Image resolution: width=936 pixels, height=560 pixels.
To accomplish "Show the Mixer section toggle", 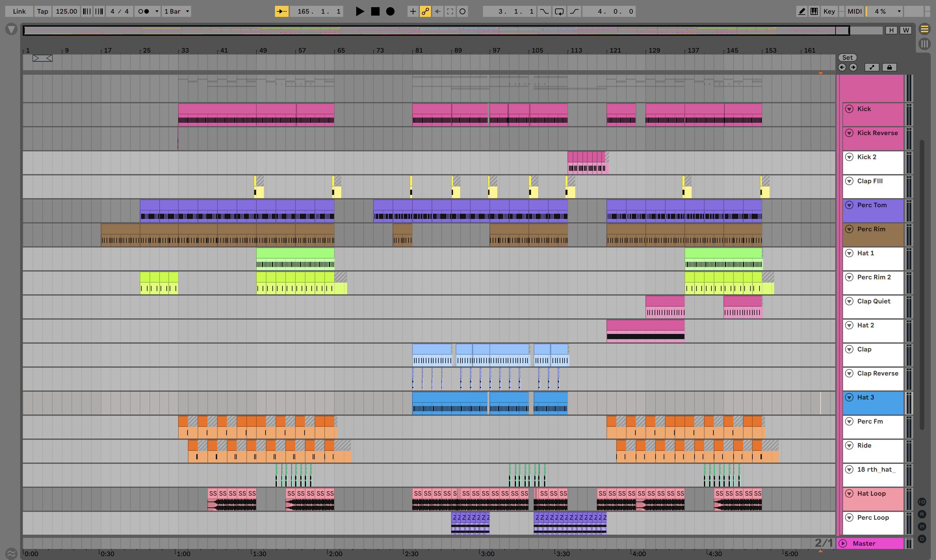I will coord(922,527).
